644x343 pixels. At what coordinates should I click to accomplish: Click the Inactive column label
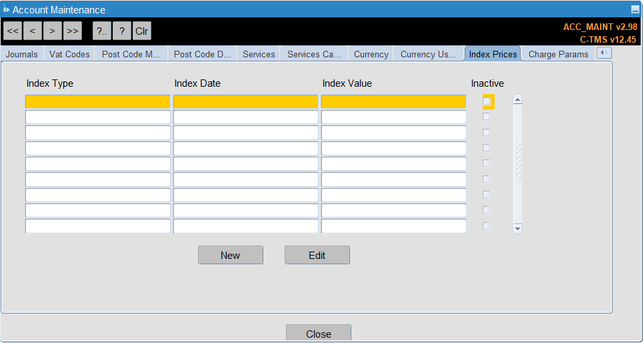click(487, 83)
